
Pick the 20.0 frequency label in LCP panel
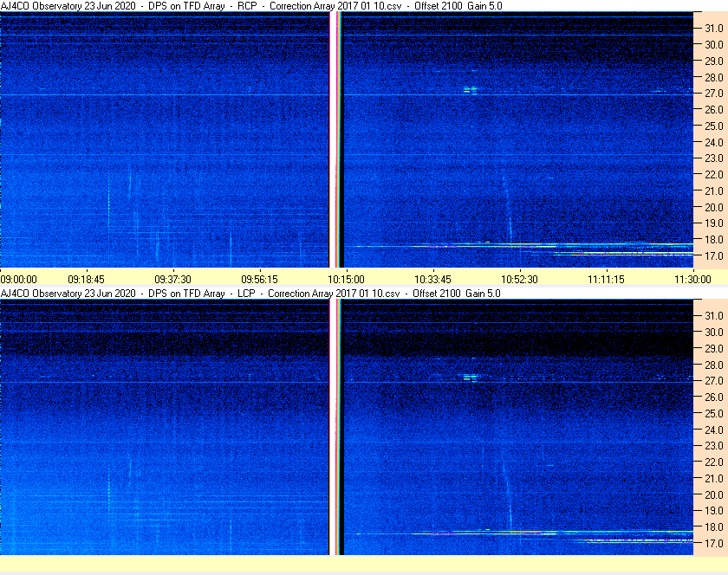[714, 494]
